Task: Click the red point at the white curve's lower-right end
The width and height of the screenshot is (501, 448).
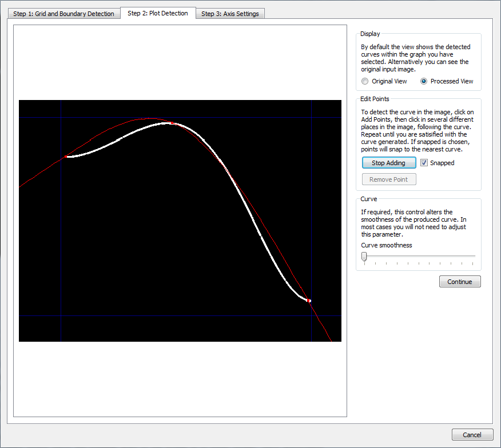Action: click(309, 300)
